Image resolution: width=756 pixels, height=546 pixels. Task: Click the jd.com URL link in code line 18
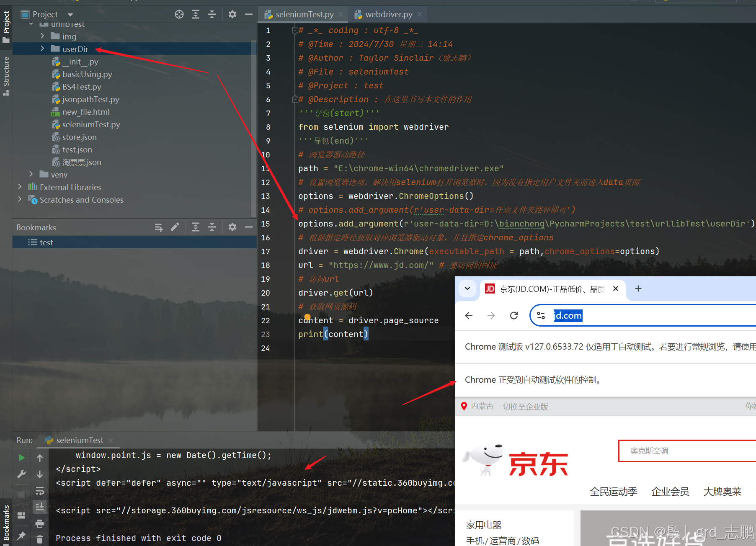click(x=381, y=265)
